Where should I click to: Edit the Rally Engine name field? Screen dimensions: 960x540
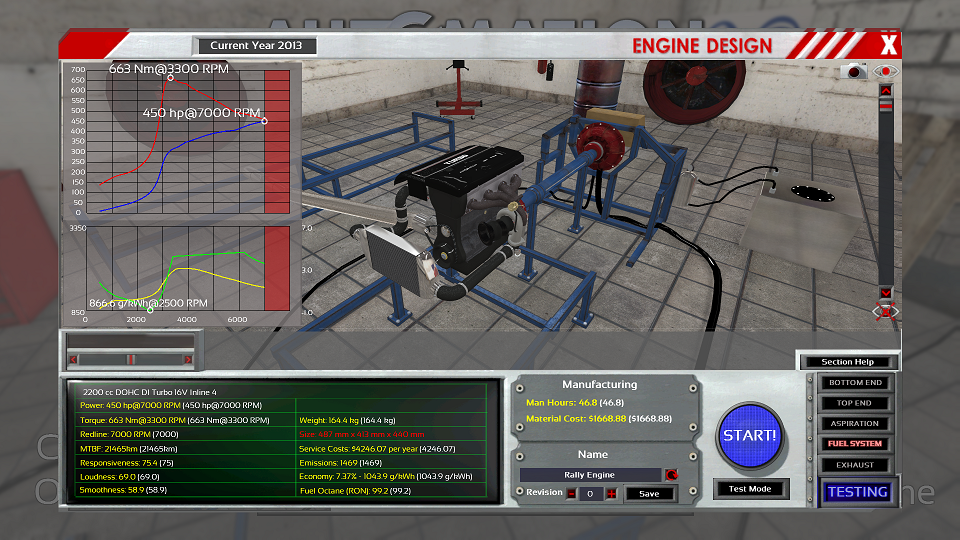(590, 475)
